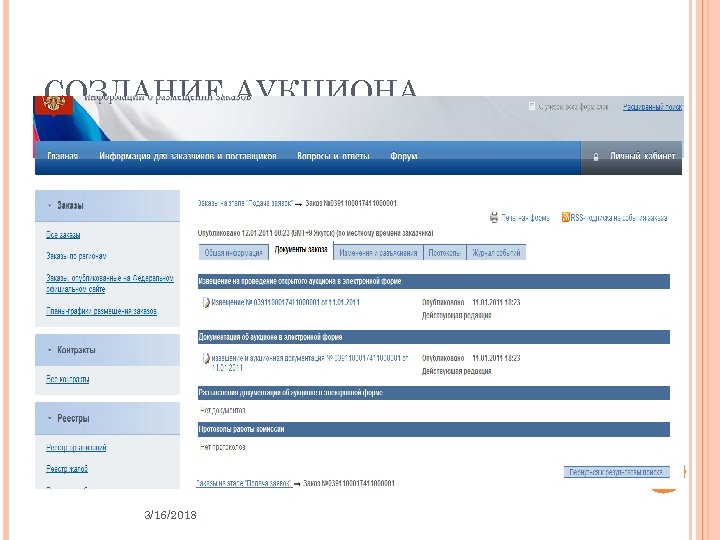The width and height of the screenshot is (720, 540).
Task: Open Планы-графики размещения заказов link
Action: pos(101,311)
